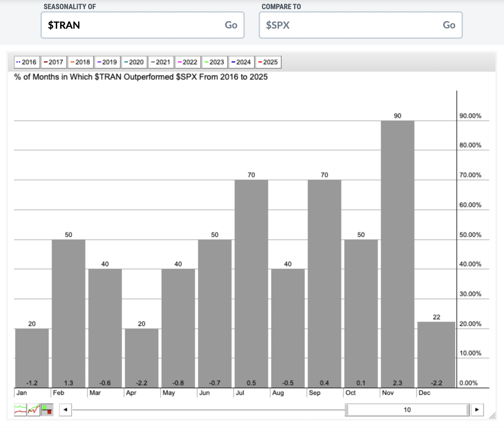504x427 pixels.
Task: Toggle the 2016 year legend
Action: [x=27, y=62]
